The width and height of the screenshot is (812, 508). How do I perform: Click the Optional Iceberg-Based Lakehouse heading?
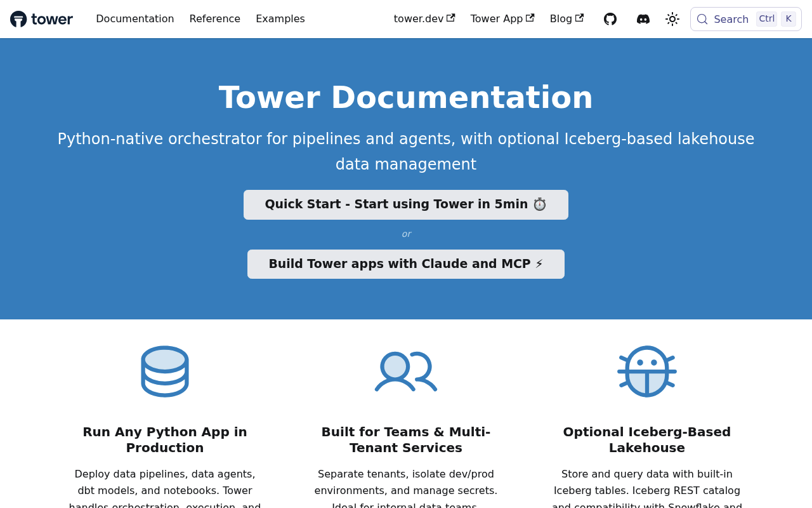click(647, 439)
